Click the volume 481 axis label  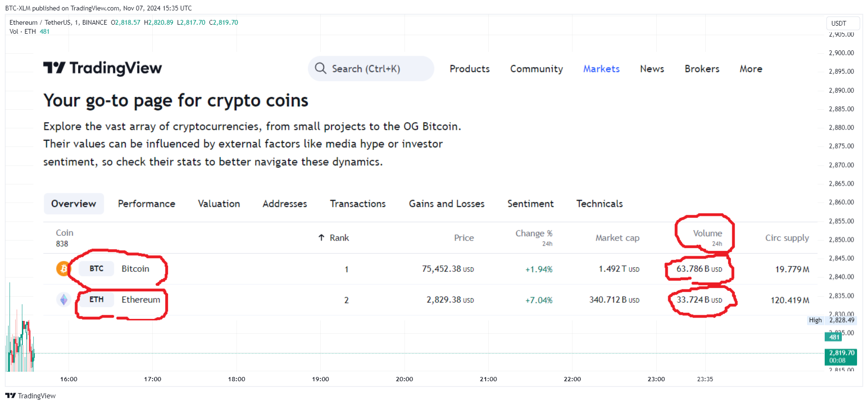834,337
